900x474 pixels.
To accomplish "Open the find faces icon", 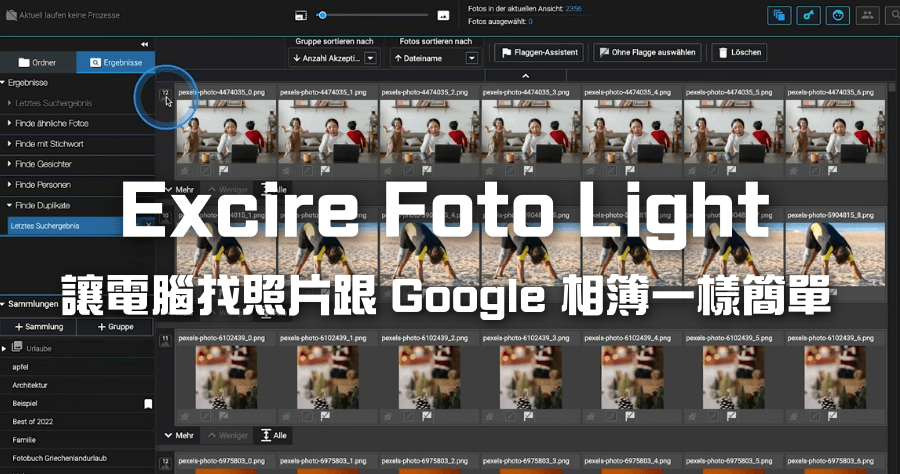I will pos(837,15).
